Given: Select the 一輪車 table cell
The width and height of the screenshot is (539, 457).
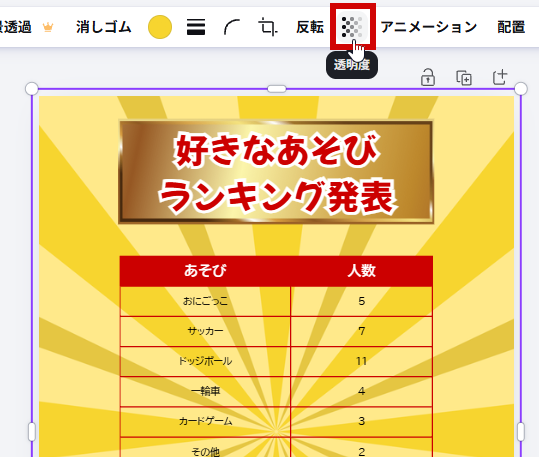Looking at the screenshot, I should pos(205,391).
